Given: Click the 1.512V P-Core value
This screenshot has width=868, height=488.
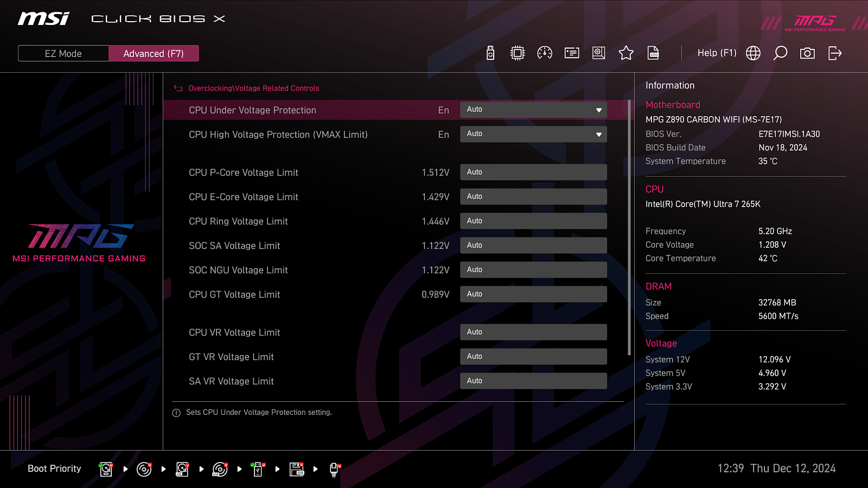Looking at the screenshot, I should coord(436,172).
